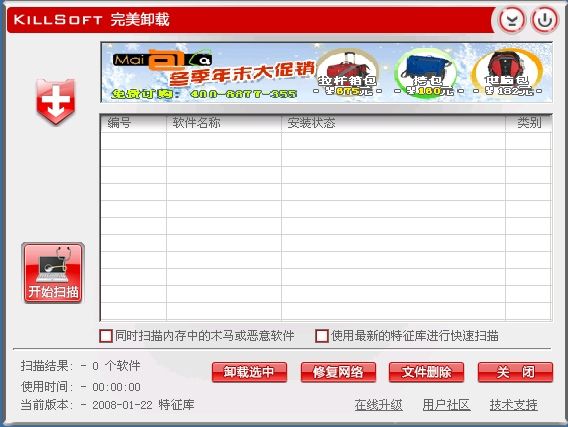Sort list by 软件名称 column header
The height and width of the screenshot is (427, 568).
[x=224, y=123]
